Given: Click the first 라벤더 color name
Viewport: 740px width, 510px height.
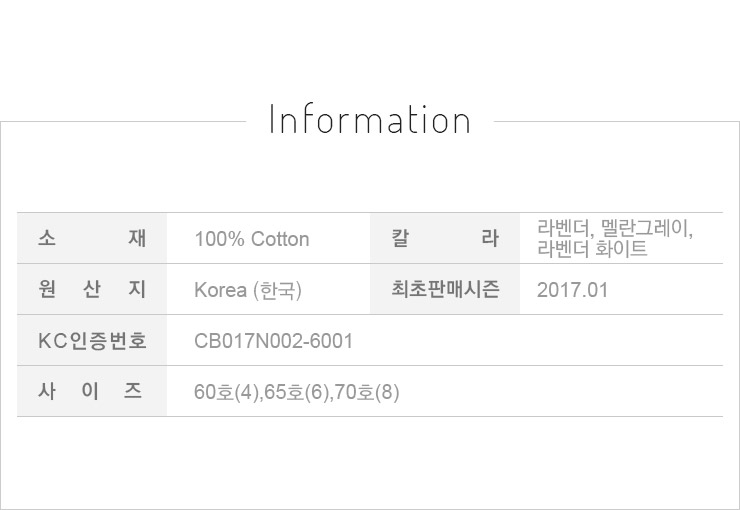Looking at the screenshot, I should click(562, 229).
